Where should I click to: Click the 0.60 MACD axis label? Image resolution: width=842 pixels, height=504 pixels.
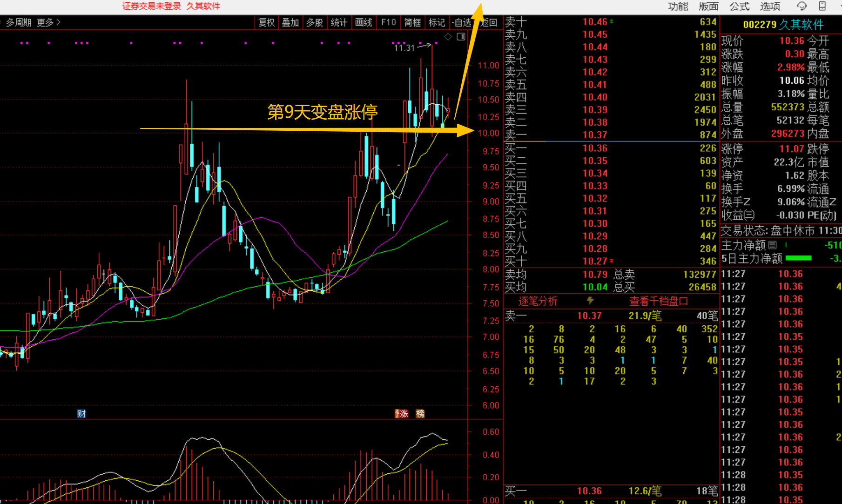coord(491,432)
